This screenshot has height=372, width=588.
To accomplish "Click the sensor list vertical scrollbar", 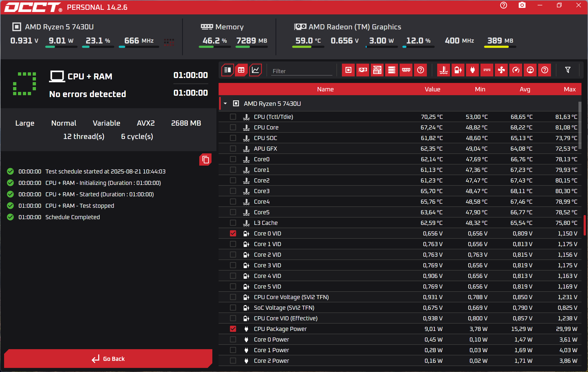I will click(580, 125).
